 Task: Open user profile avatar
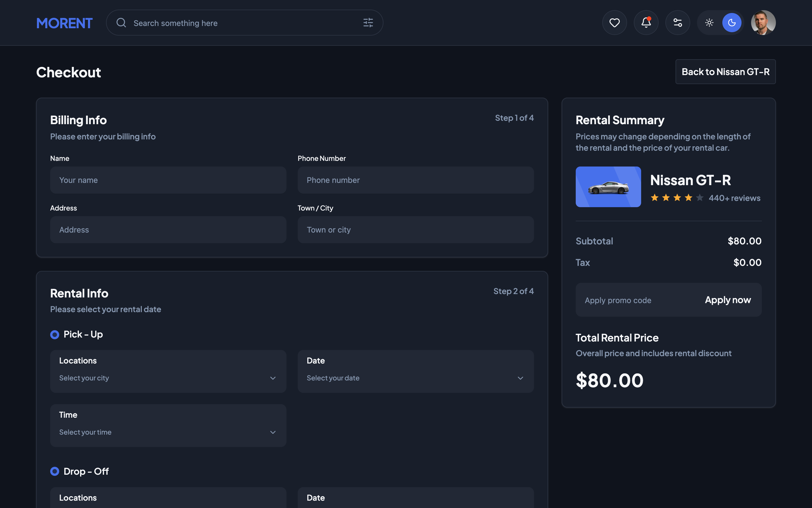763,23
